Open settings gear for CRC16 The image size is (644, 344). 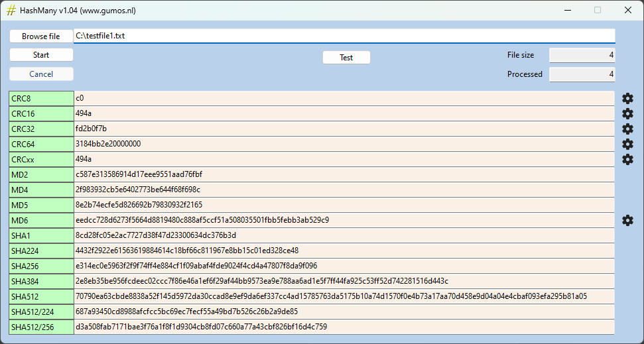tap(627, 113)
